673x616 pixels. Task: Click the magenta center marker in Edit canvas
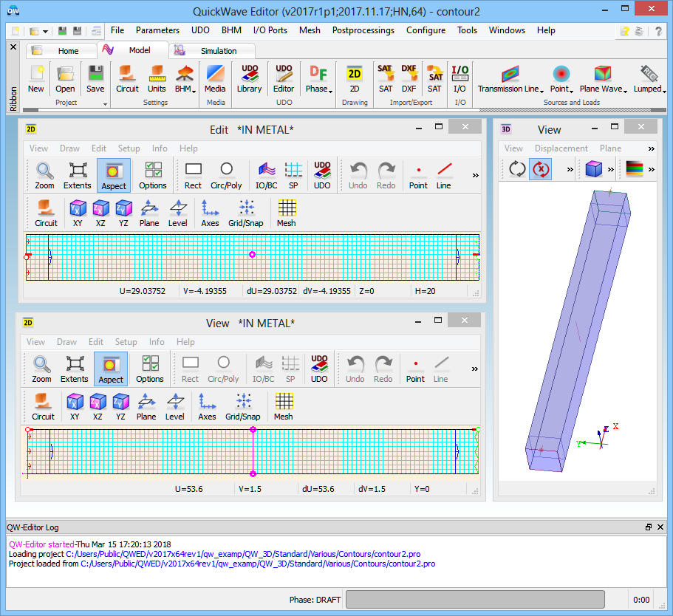[x=253, y=254]
